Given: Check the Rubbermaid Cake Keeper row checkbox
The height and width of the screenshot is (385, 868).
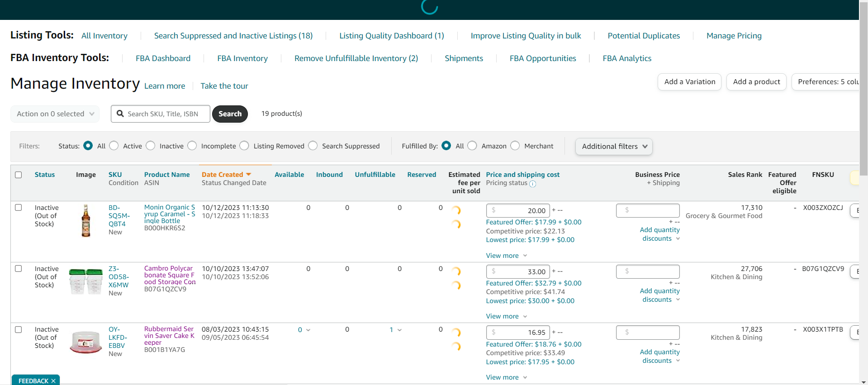Looking at the screenshot, I should click(19, 330).
